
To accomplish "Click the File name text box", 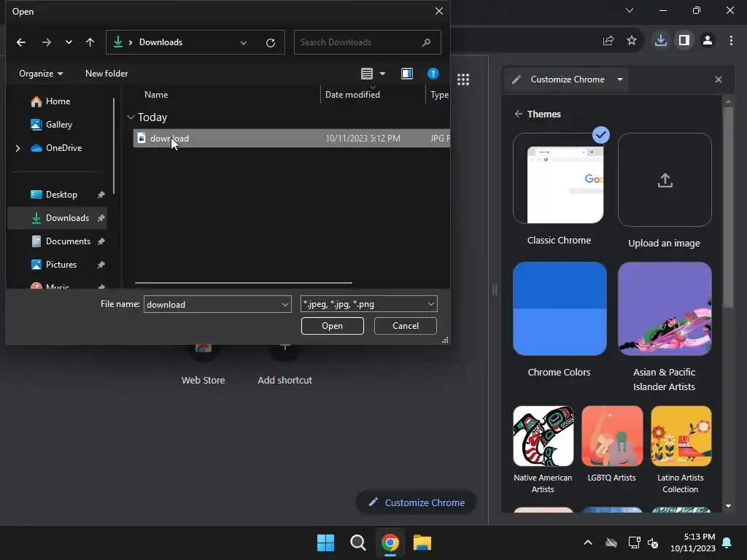I will click(212, 304).
